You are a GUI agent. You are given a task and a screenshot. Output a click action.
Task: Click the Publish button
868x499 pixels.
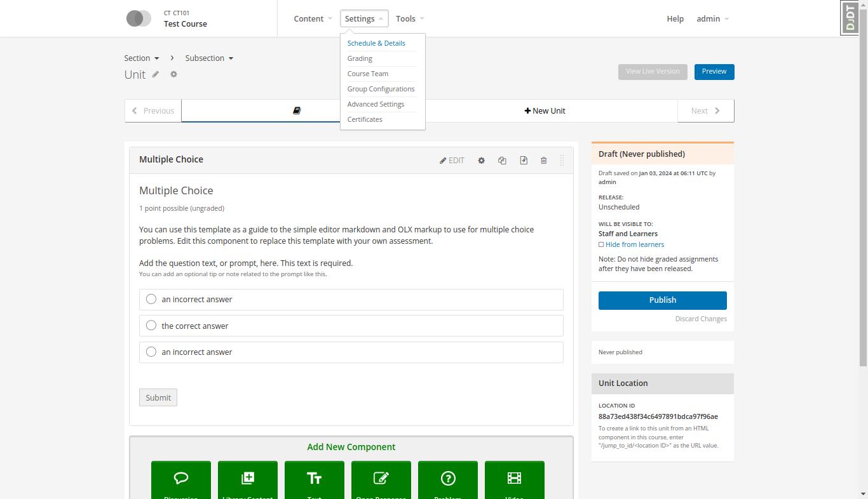click(663, 300)
